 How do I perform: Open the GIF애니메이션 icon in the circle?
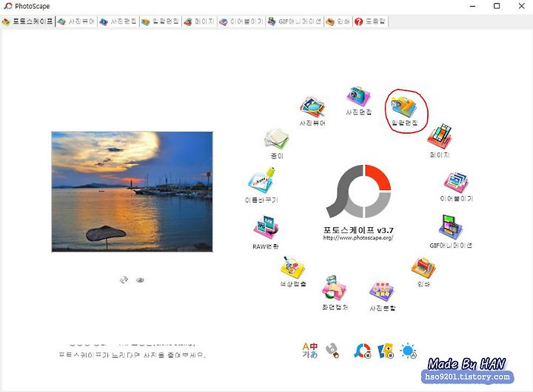point(451,232)
